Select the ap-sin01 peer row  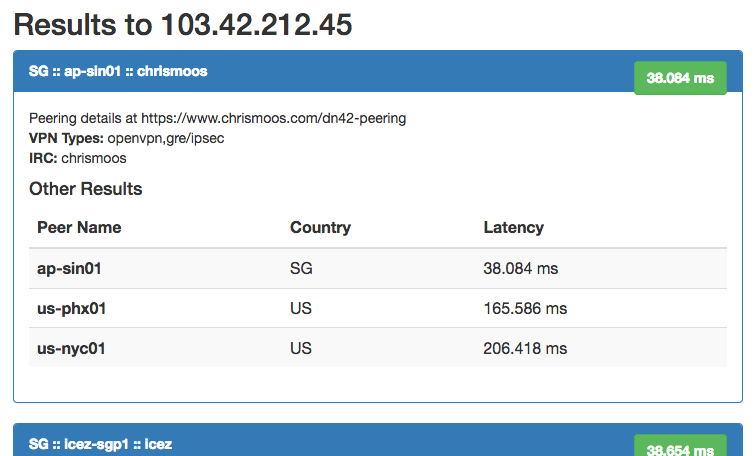click(x=378, y=268)
